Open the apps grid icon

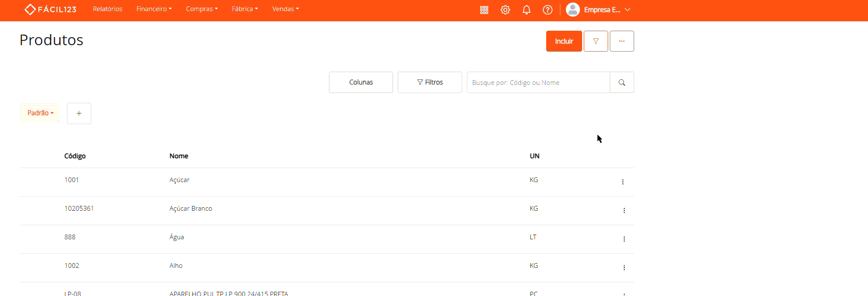tap(484, 10)
